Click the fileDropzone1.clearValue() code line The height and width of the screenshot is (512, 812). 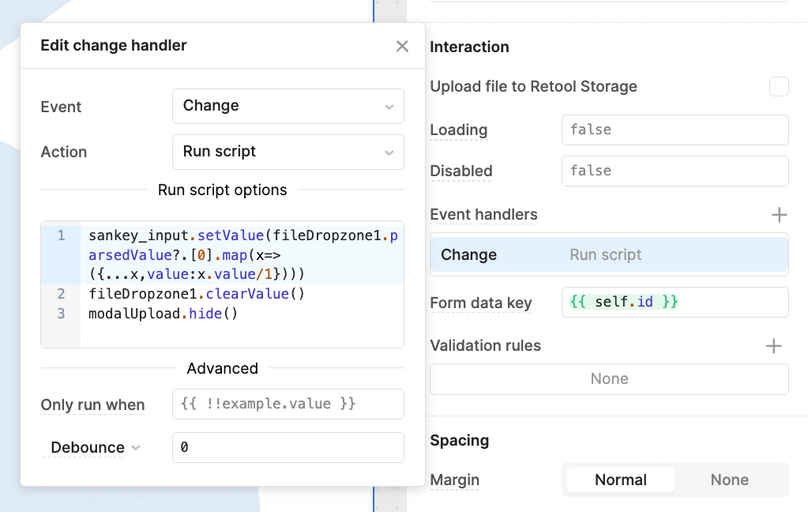[197, 294]
